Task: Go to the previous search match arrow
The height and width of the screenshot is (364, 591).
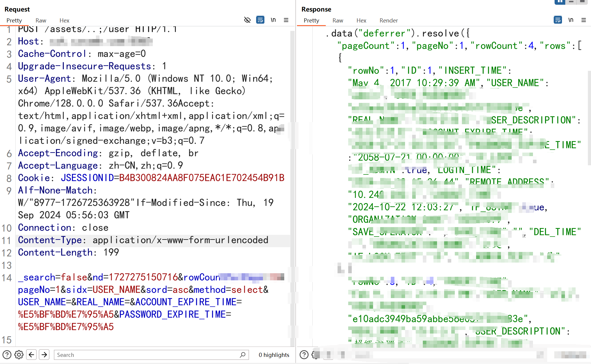Action: [32, 355]
